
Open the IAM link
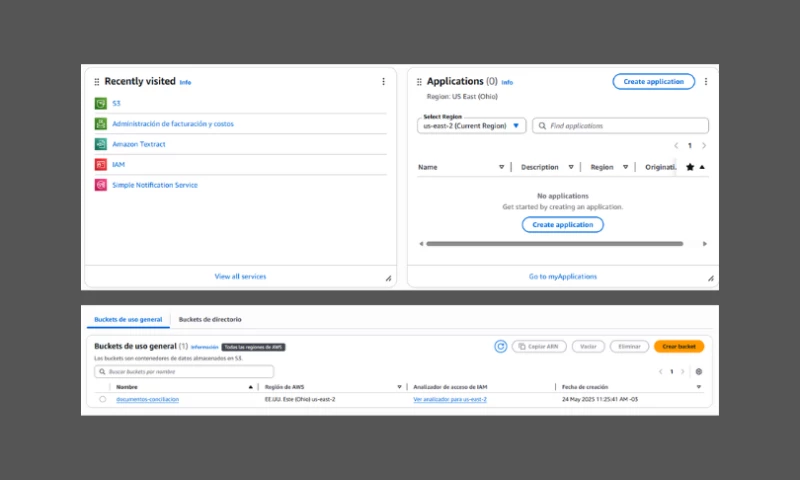[118, 165]
